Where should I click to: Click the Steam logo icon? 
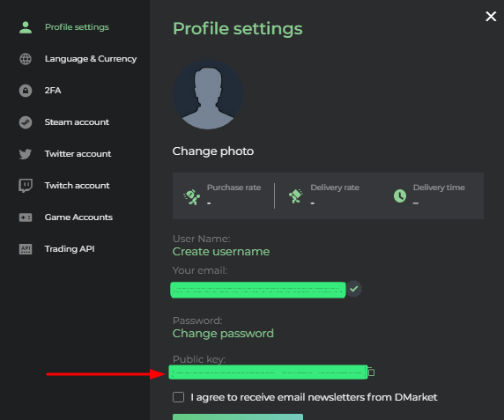[x=26, y=122]
